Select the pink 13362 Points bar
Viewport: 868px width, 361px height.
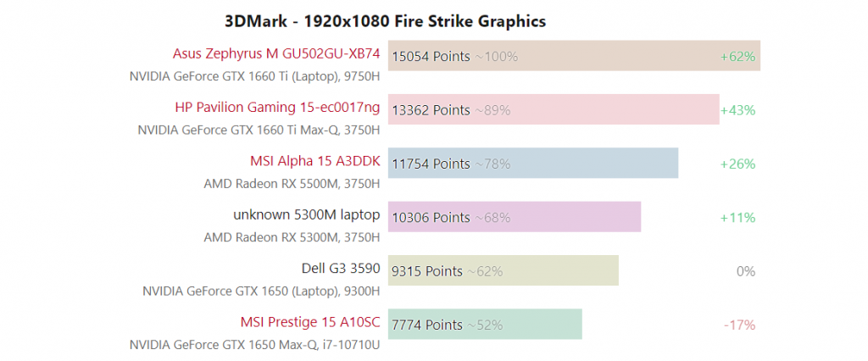point(554,110)
